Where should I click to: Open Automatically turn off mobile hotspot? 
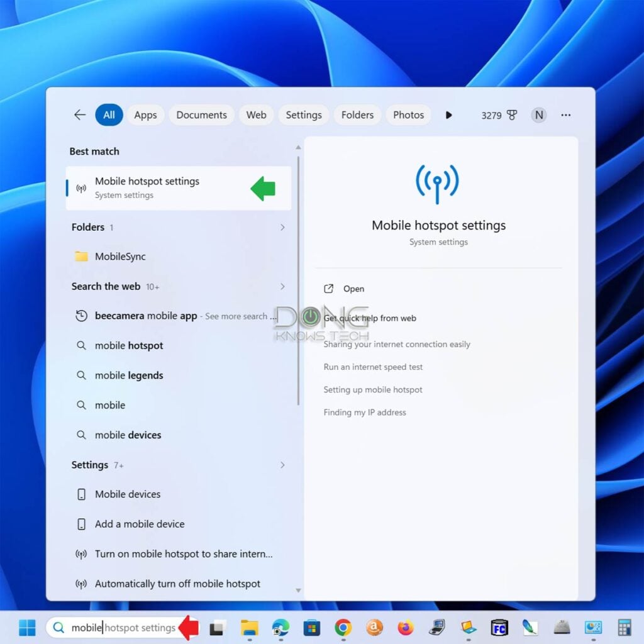point(178,584)
